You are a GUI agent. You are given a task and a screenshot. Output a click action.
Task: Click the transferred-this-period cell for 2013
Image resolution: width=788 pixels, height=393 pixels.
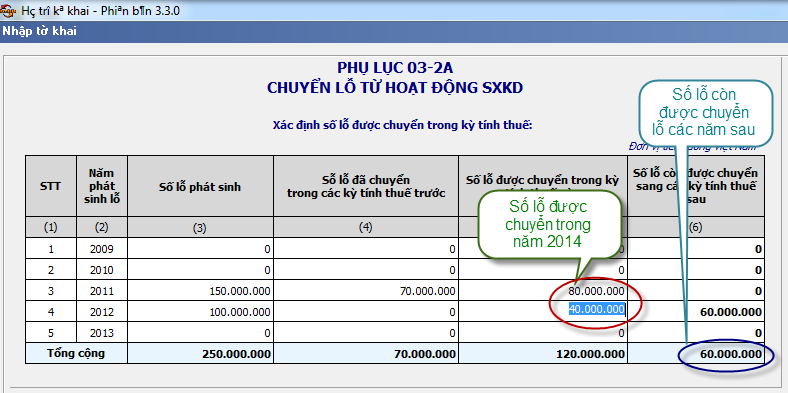click(543, 333)
